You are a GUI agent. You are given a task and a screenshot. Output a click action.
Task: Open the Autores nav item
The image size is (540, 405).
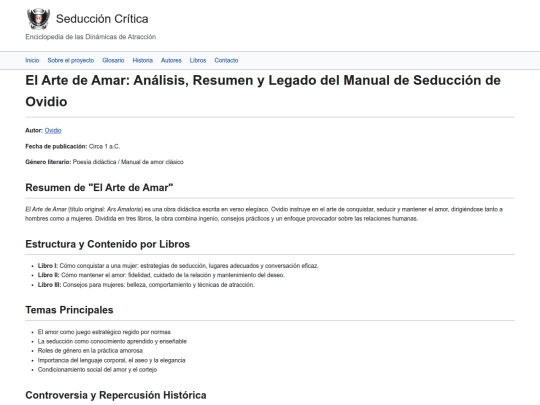[171, 60]
